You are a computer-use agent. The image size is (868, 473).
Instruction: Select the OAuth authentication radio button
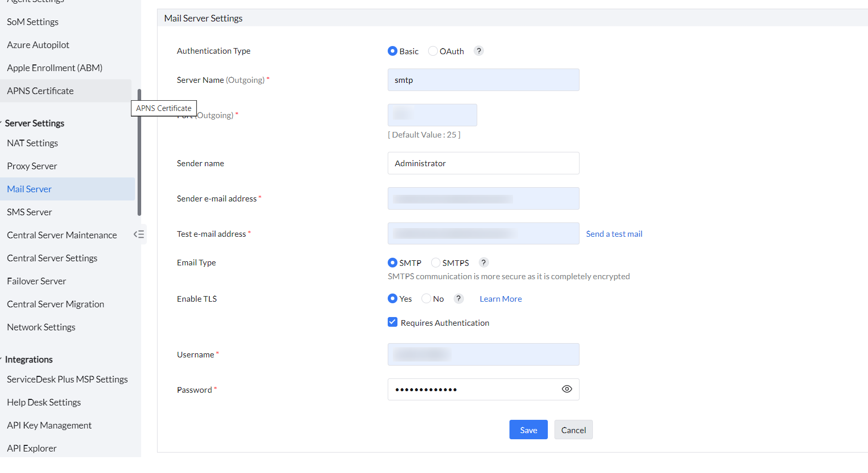click(x=433, y=51)
